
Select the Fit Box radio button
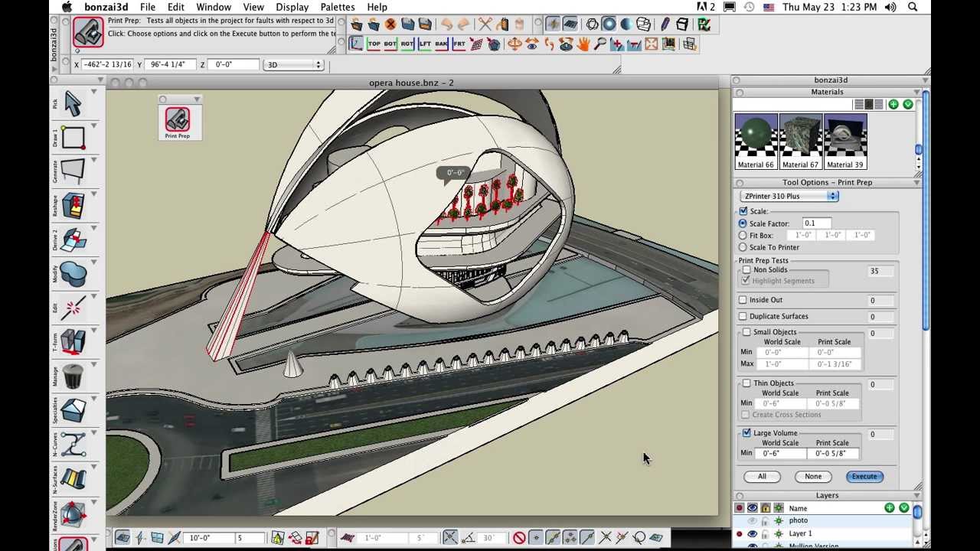coord(743,236)
